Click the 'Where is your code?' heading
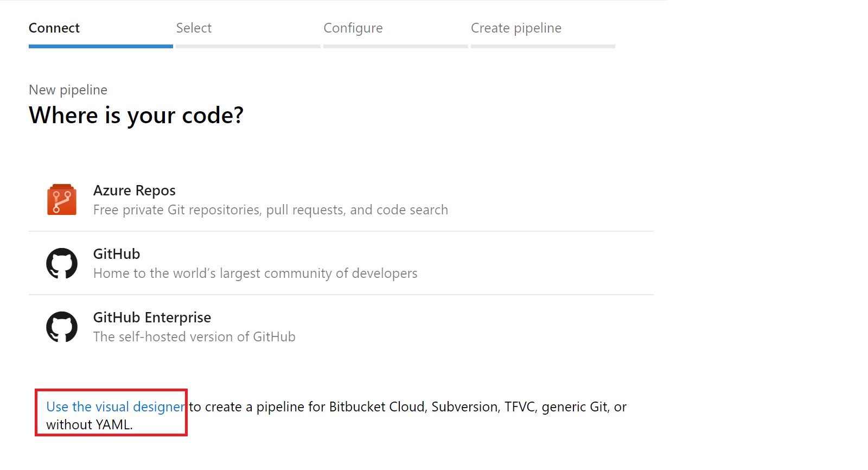 (x=136, y=116)
